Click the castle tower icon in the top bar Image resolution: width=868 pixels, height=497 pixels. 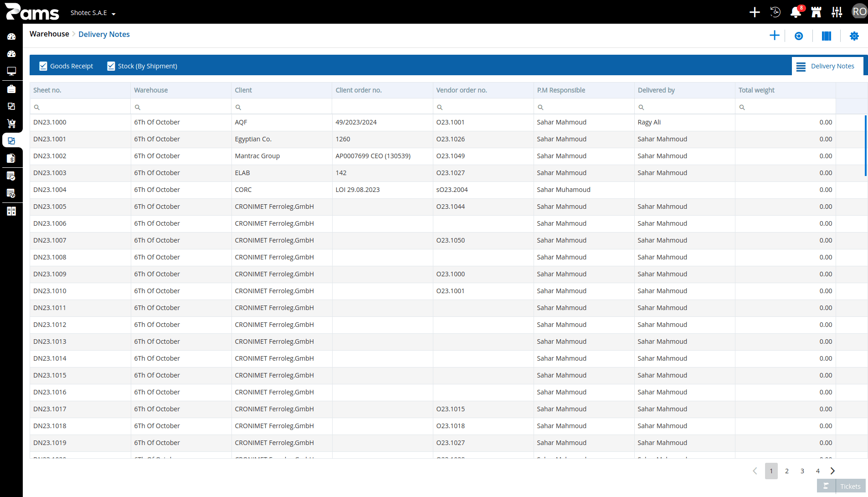pos(816,12)
